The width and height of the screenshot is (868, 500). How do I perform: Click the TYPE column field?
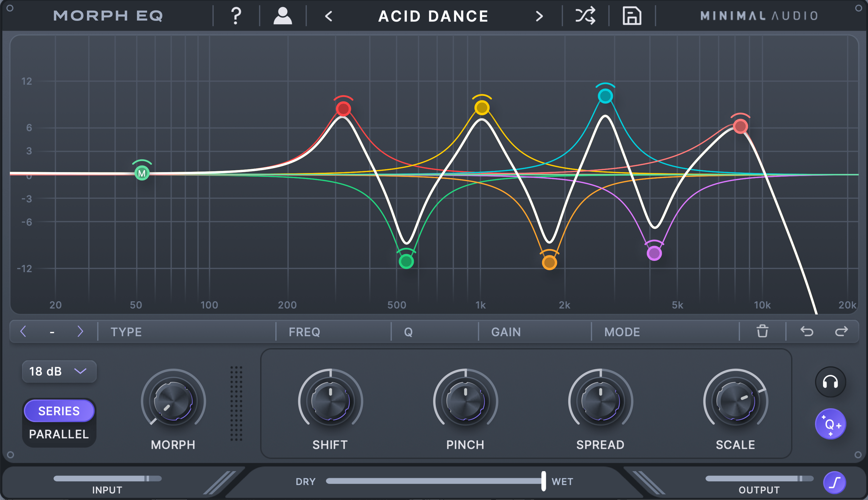tap(187, 332)
